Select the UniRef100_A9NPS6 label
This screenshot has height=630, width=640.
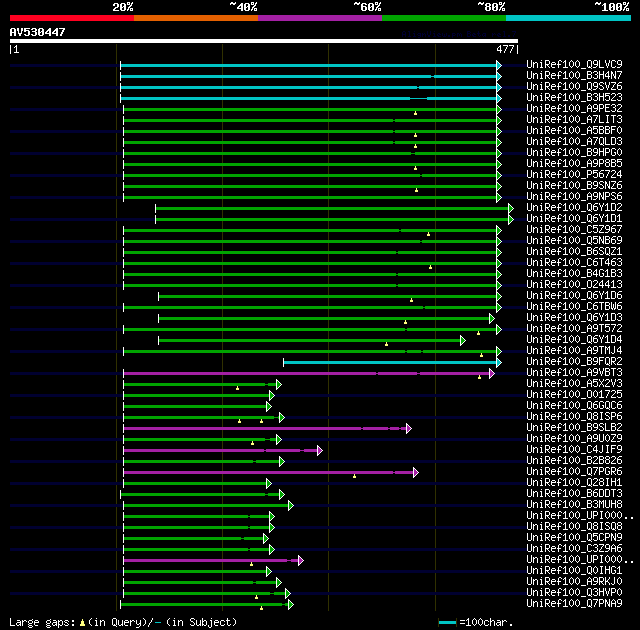[574, 197]
